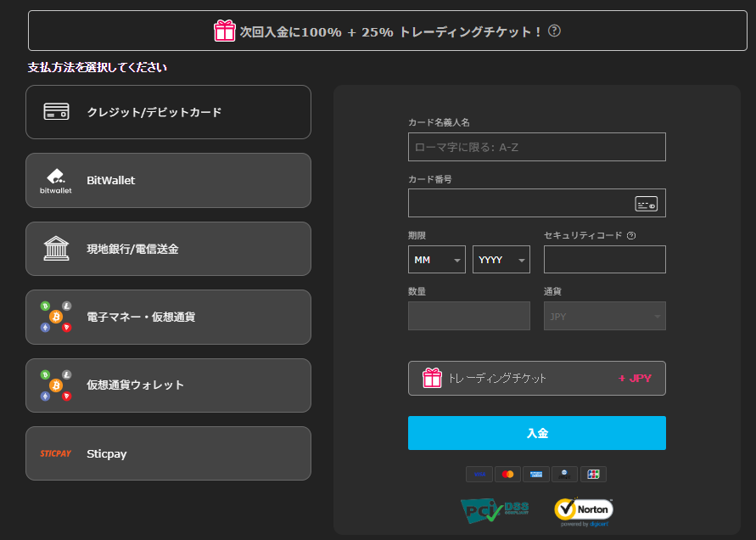
Task: Open the help icon beside the bonus banner
Action: [554, 31]
